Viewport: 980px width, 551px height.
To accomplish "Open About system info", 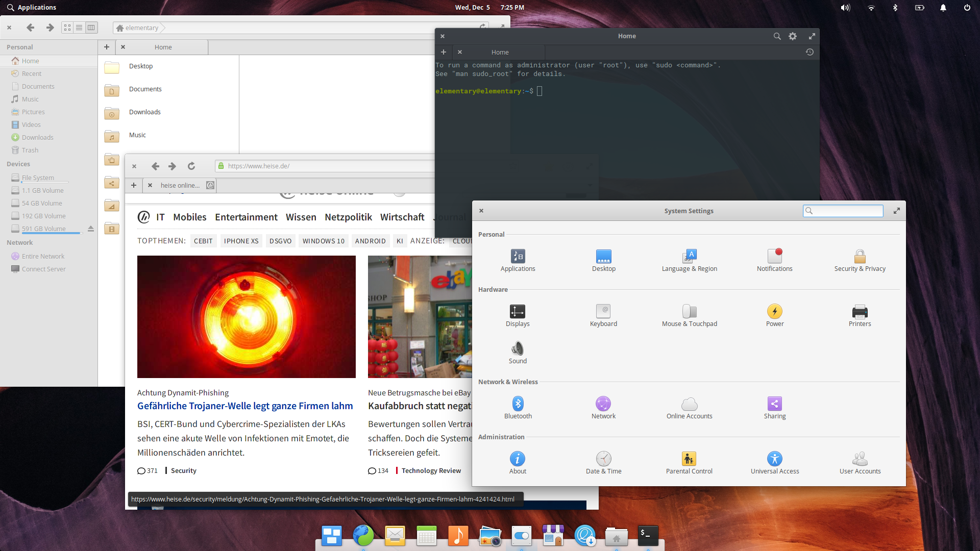I will click(518, 463).
